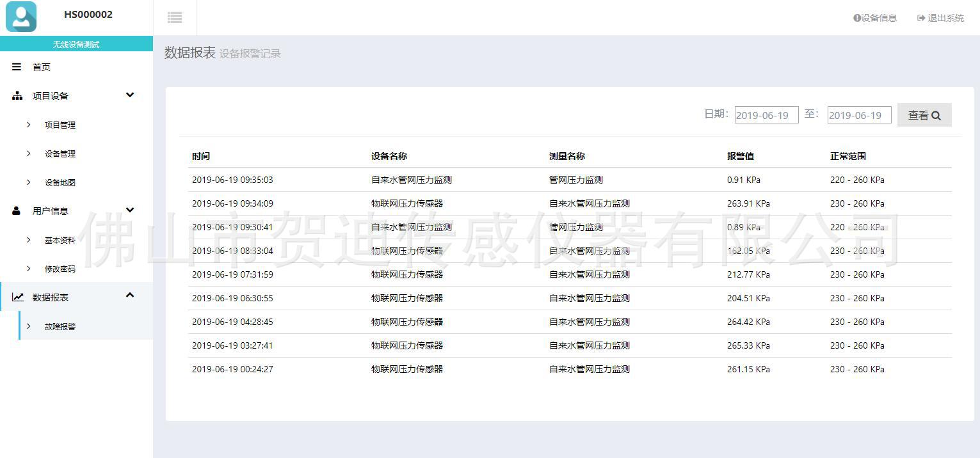Collapse the 用户信息 menu chevron
This screenshot has width=980, height=458.
coord(130,210)
